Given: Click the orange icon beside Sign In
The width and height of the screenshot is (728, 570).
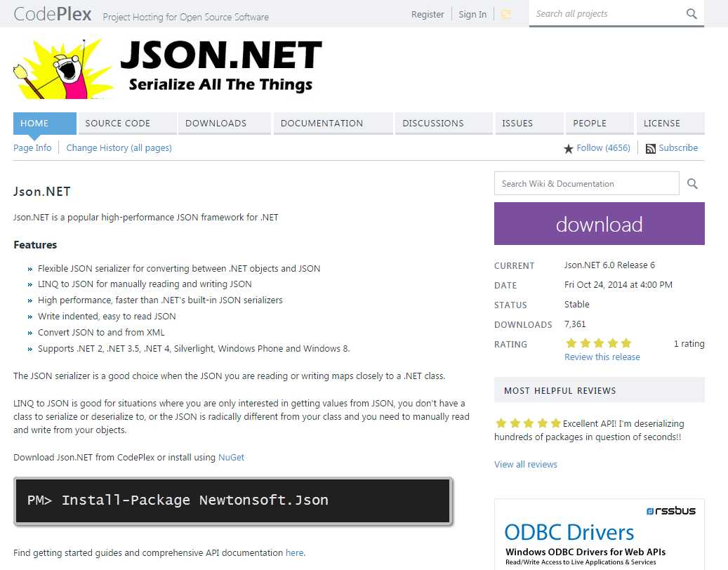Looking at the screenshot, I should tap(505, 14).
